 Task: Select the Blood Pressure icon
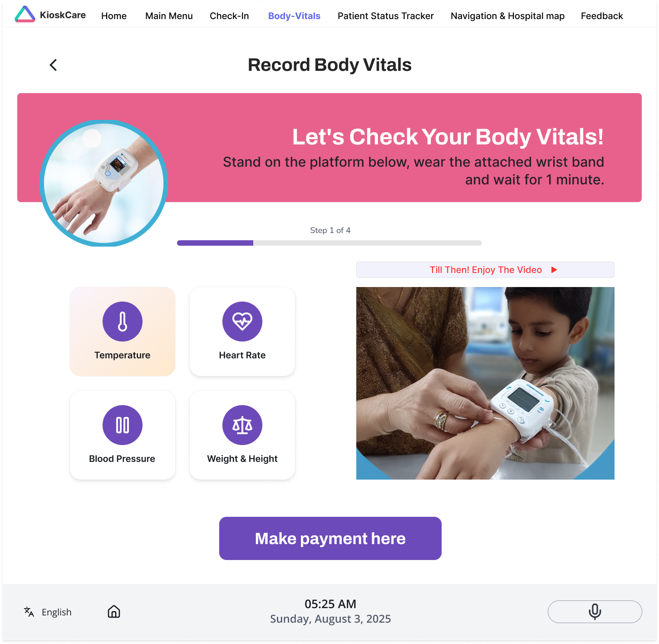(123, 425)
